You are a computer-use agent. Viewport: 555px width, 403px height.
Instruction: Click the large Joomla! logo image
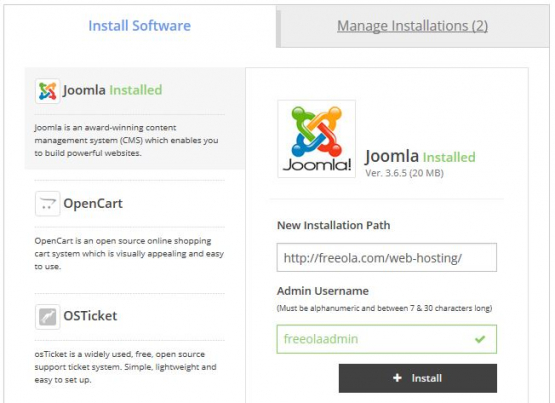(317, 139)
